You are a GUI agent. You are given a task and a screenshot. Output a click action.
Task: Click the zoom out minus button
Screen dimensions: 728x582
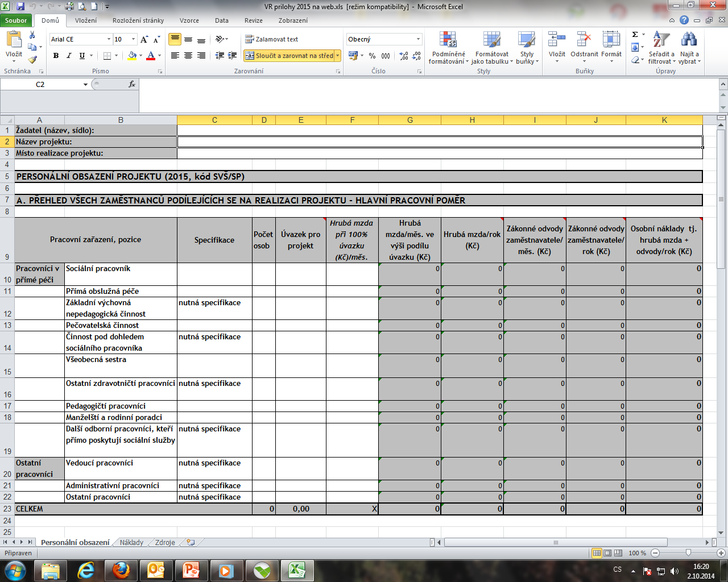655,553
